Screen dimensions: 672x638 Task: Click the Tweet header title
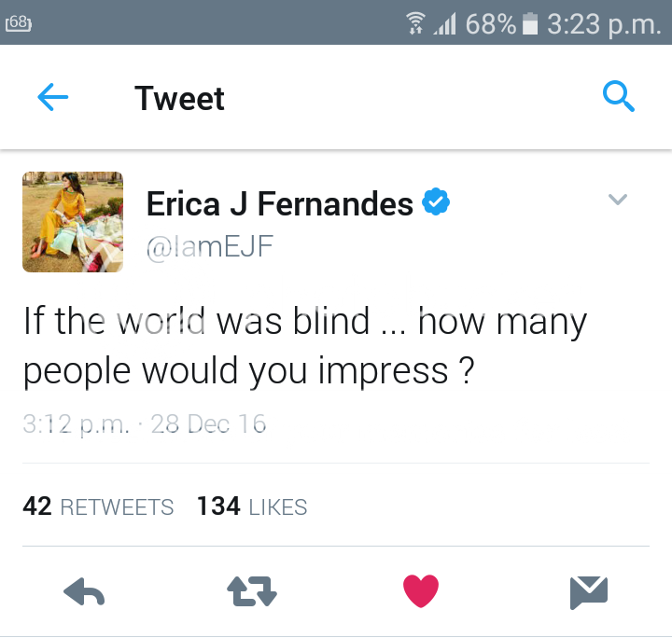pyautogui.click(x=179, y=98)
